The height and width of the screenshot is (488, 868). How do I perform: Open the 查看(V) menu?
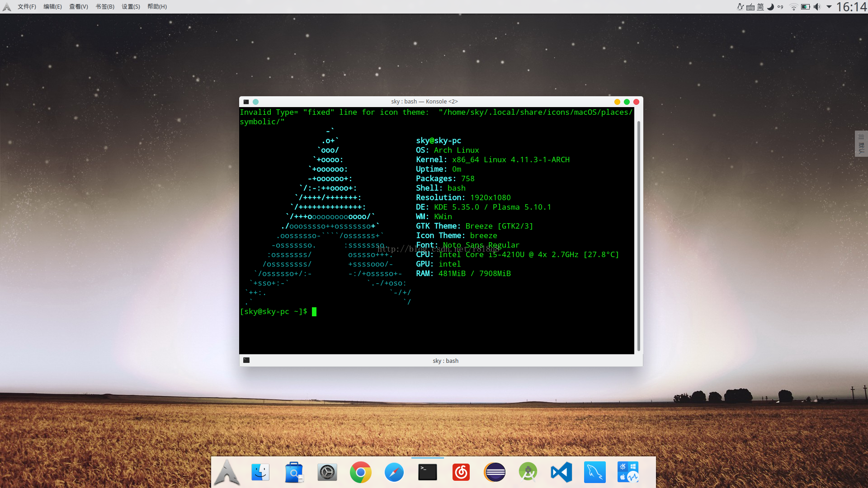click(79, 7)
